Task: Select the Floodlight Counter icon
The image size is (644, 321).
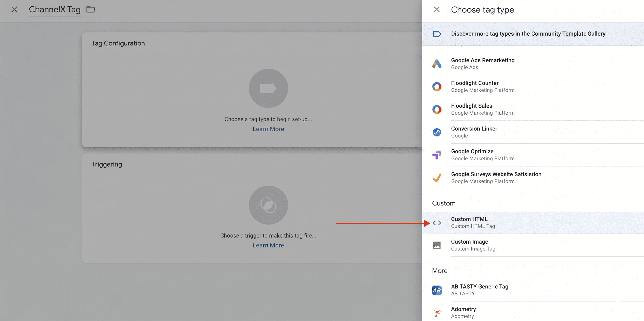Action: tap(437, 86)
